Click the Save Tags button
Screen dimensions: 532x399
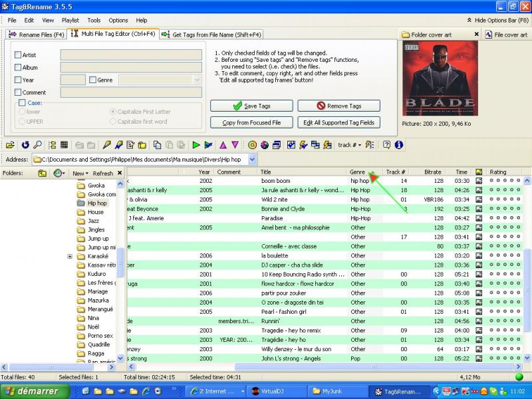[251, 106]
